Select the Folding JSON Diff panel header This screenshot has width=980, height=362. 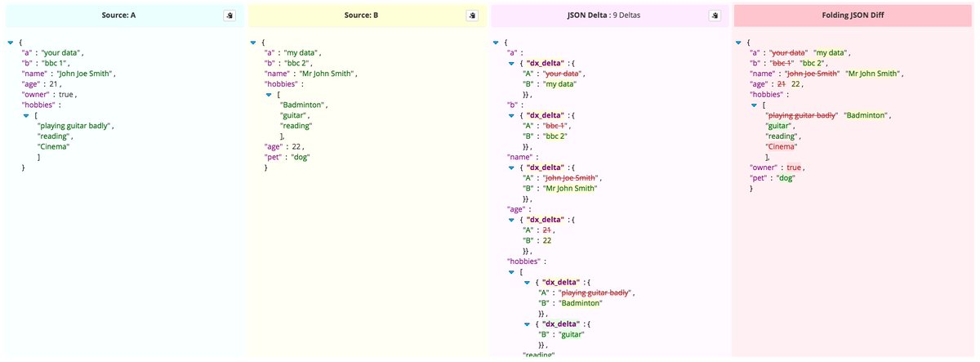point(853,16)
